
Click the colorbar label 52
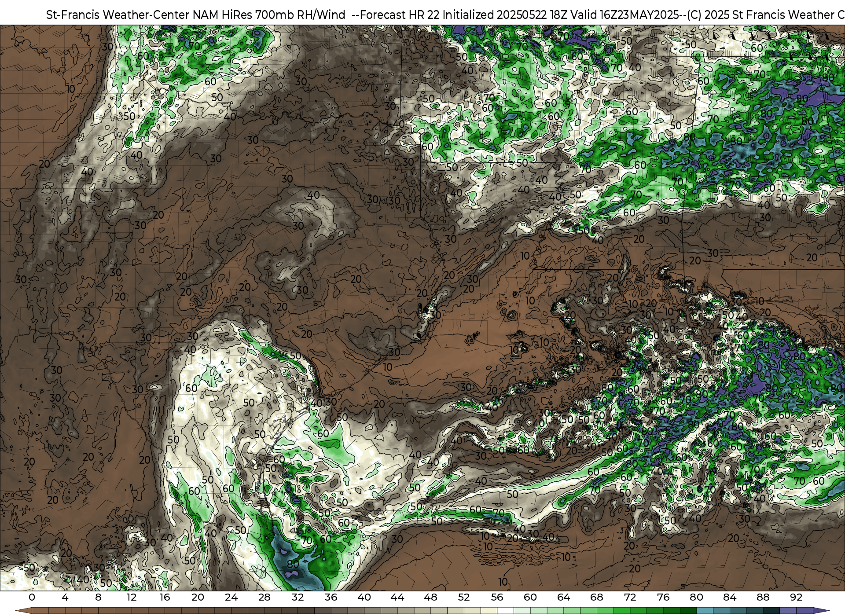464,598
